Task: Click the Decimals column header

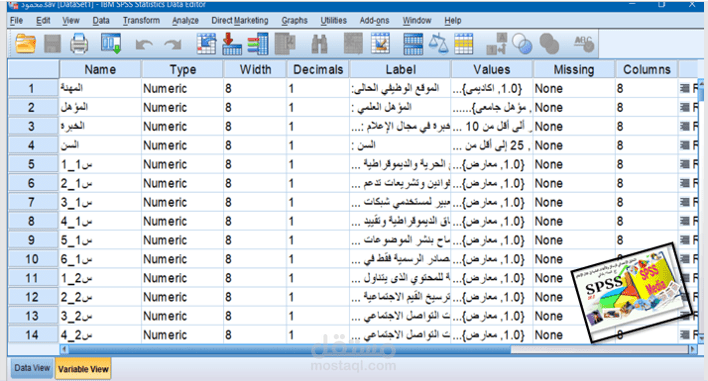Action: pyautogui.click(x=318, y=70)
